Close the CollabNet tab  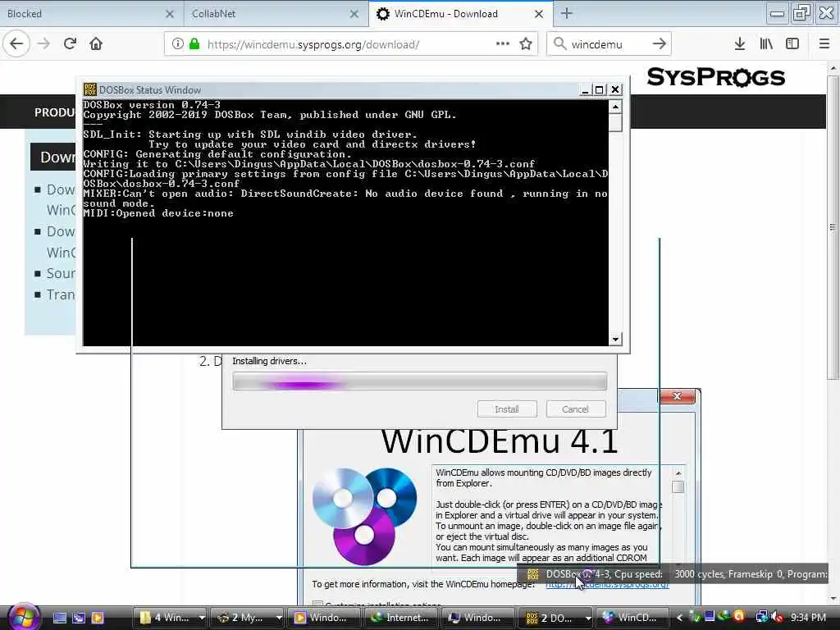point(354,14)
